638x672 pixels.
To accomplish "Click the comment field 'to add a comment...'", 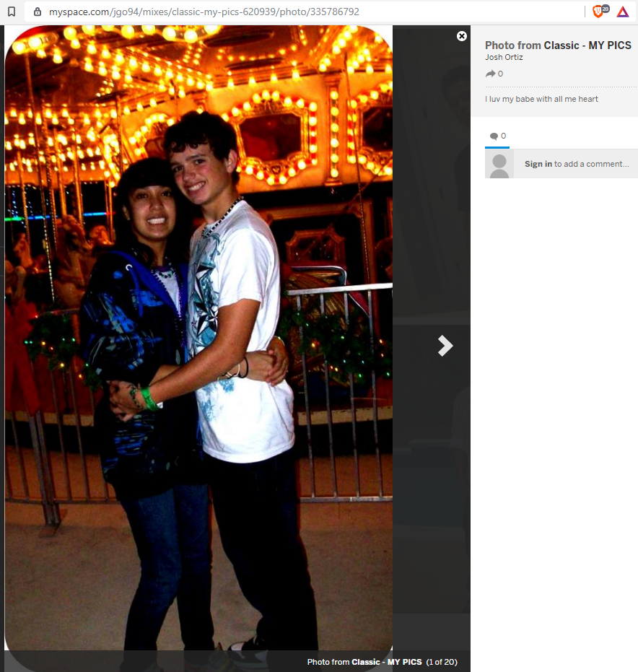I will point(575,164).
